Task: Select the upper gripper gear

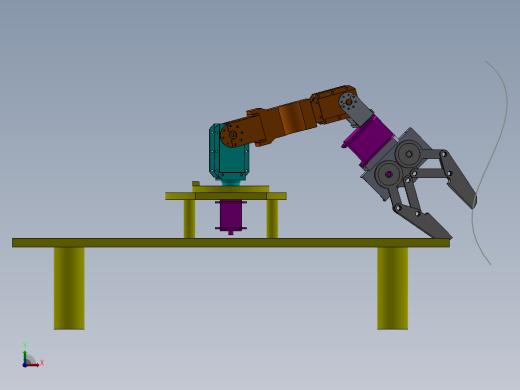Action: [x=409, y=154]
